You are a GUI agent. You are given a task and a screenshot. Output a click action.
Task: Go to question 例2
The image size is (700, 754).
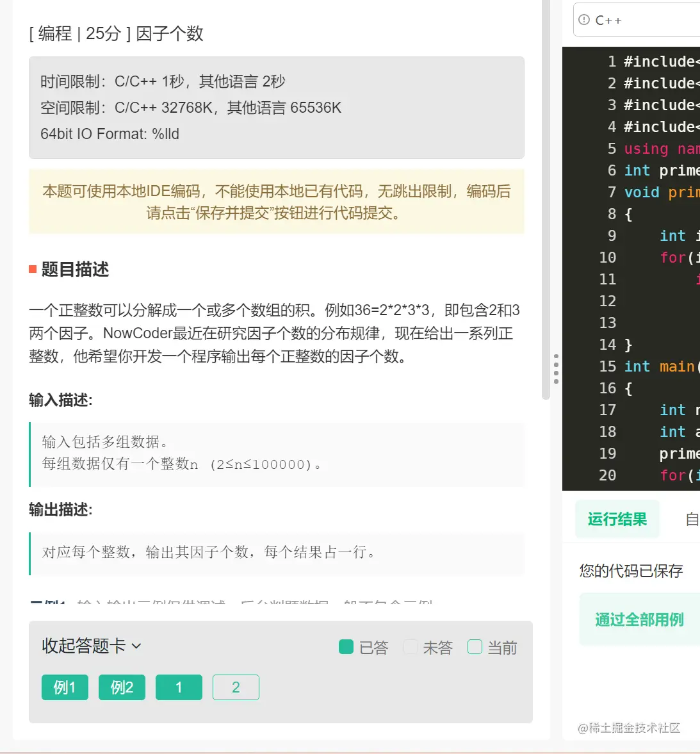122,687
